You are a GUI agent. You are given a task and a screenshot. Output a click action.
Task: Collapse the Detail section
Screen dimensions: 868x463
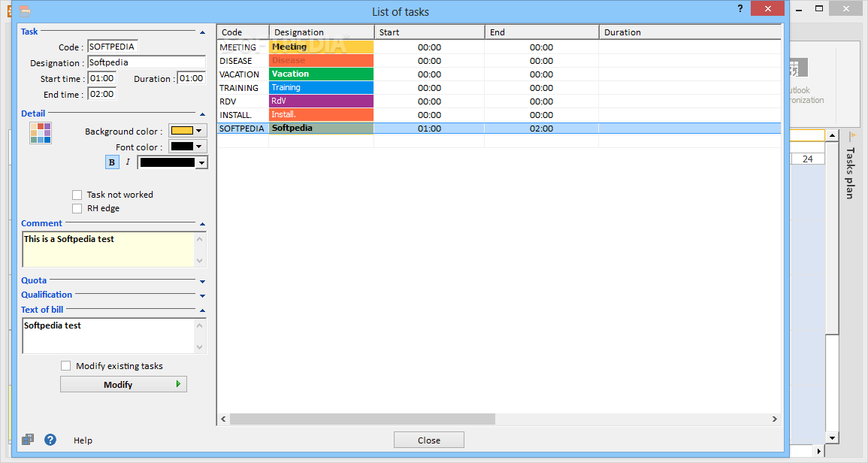[203, 114]
